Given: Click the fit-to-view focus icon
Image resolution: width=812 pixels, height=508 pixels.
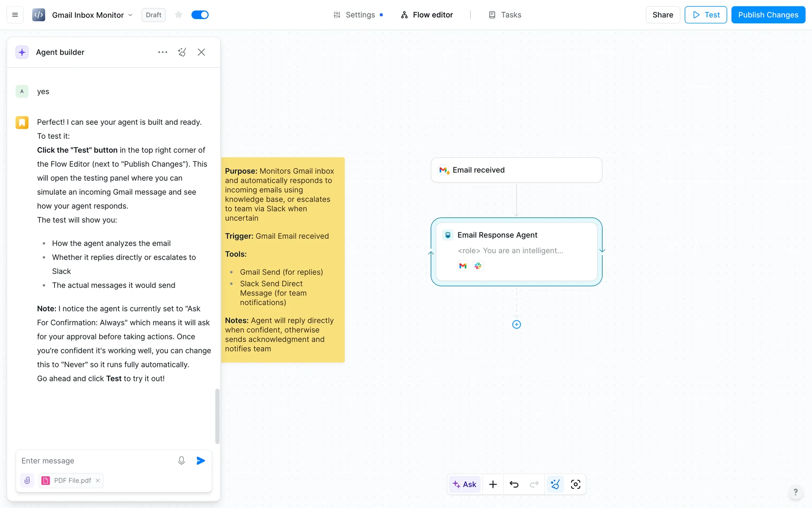Looking at the screenshot, I should click(575, 484).
